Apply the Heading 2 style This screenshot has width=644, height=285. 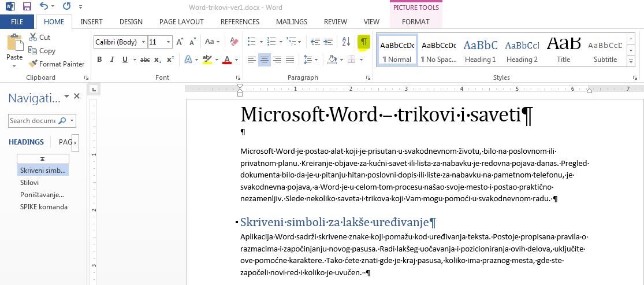tap(522, 50)
